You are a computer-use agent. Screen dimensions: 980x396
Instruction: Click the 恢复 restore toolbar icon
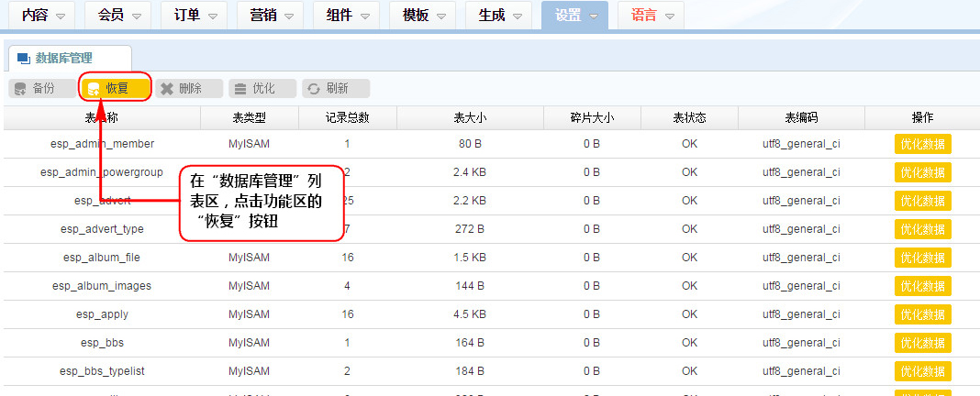coord(94,89)
